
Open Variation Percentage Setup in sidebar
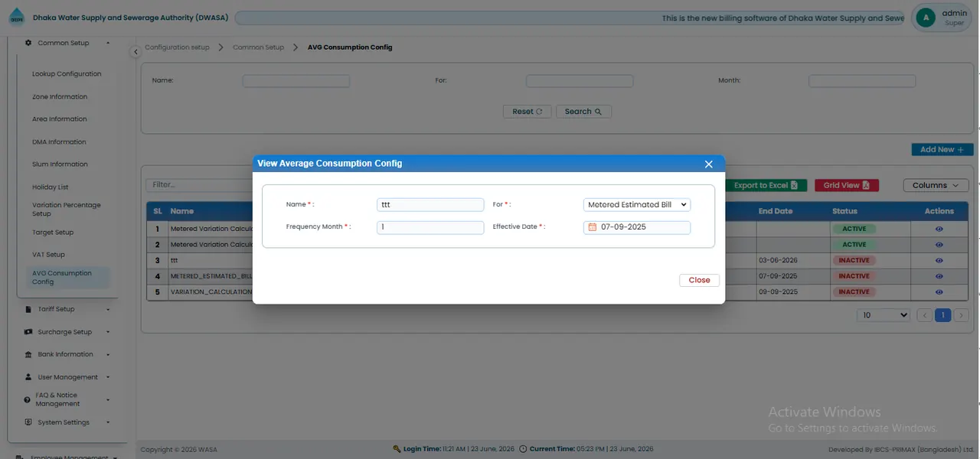[x=67, y=210]
